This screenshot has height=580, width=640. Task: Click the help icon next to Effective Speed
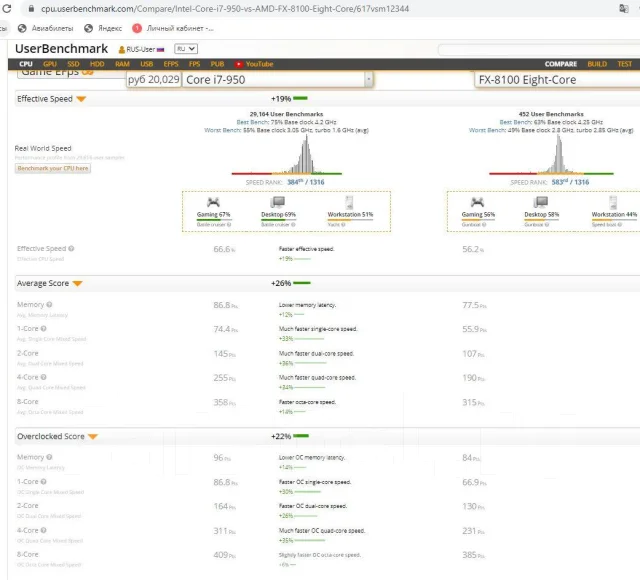coord(71,248)
